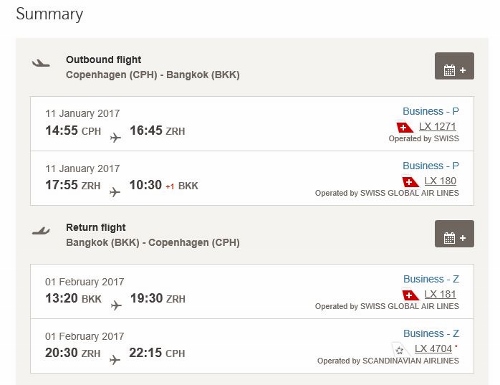Click the Summary heading
The width and height of the screenshot is (500, 385).
49,14
